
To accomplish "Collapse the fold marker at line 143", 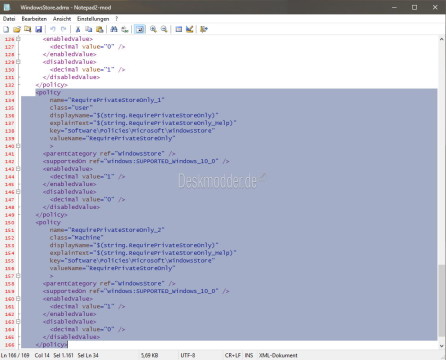I will tap(18, 169).
